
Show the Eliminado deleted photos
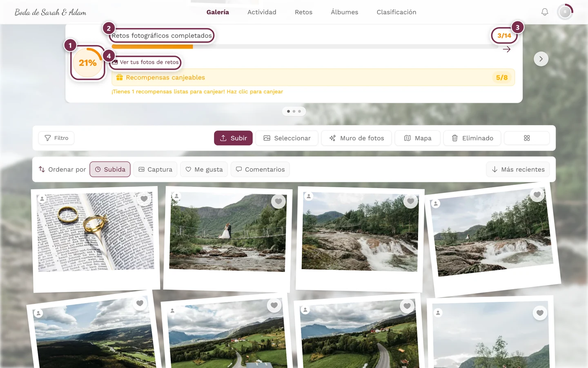472,138
